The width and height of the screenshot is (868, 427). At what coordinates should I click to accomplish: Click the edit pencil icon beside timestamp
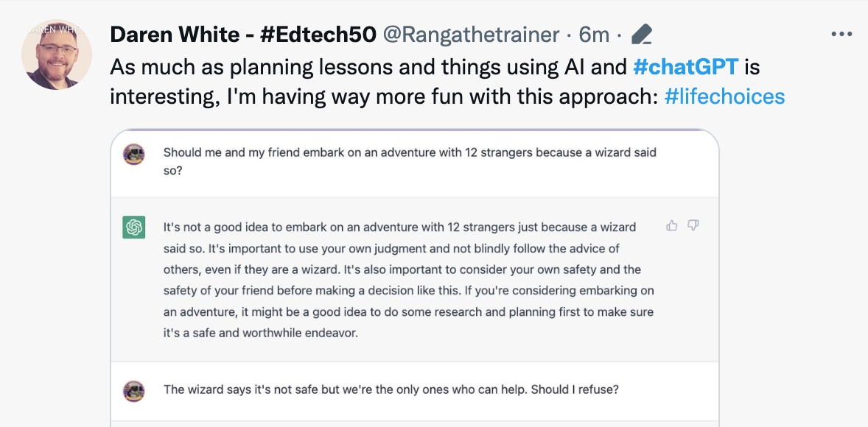pyautogui.click(x=642, y=35)
